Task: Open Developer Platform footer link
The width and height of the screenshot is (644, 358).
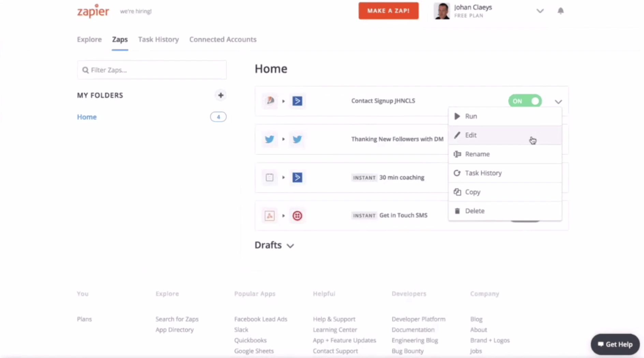Action: pos(419,319)
